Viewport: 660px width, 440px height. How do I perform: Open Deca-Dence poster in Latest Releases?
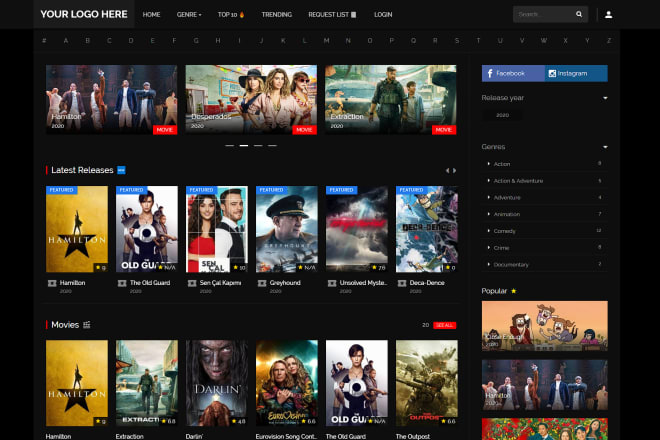[427, 229]
